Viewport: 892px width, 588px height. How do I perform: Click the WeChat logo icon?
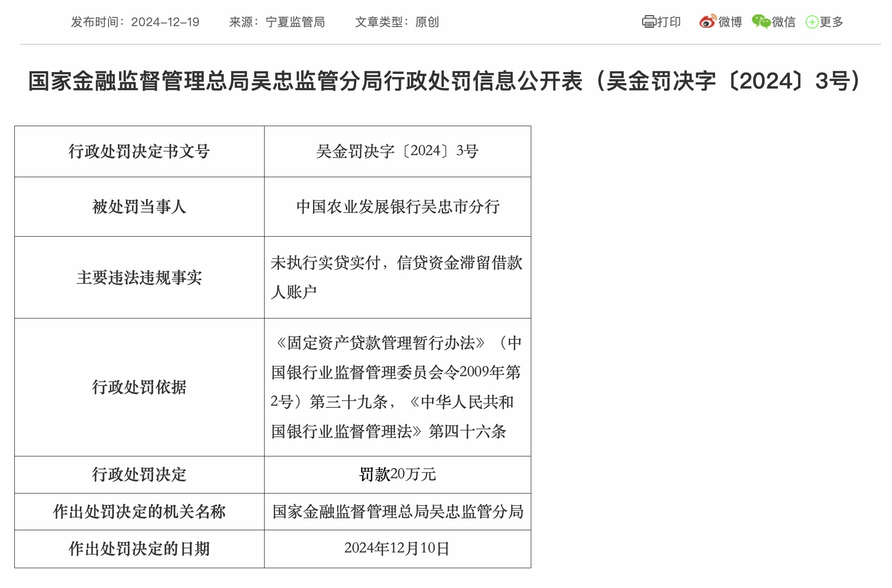[761, 21]
